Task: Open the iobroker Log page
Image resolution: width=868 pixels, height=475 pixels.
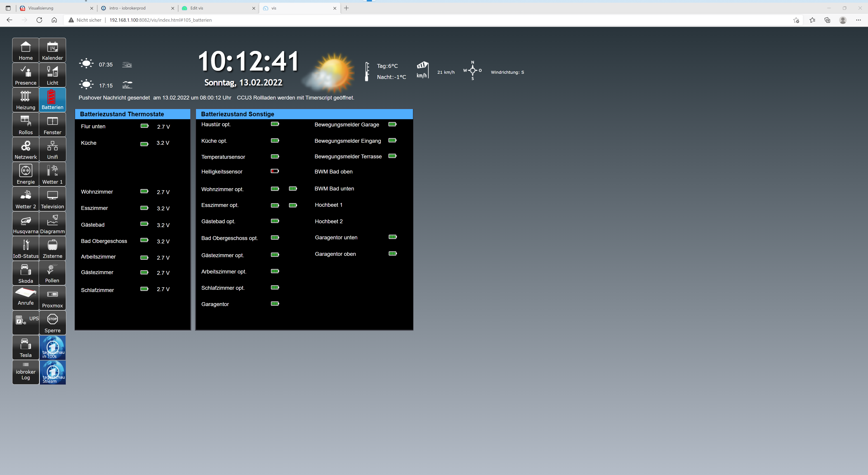Action: tap(26, 372)
